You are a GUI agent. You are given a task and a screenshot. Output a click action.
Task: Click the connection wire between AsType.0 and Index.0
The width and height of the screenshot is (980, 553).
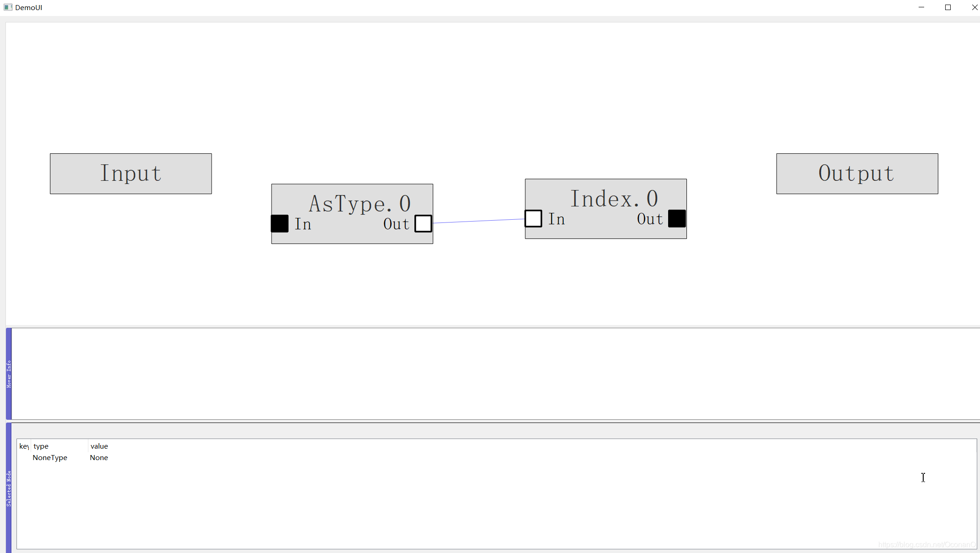click(x=479, y=221)
